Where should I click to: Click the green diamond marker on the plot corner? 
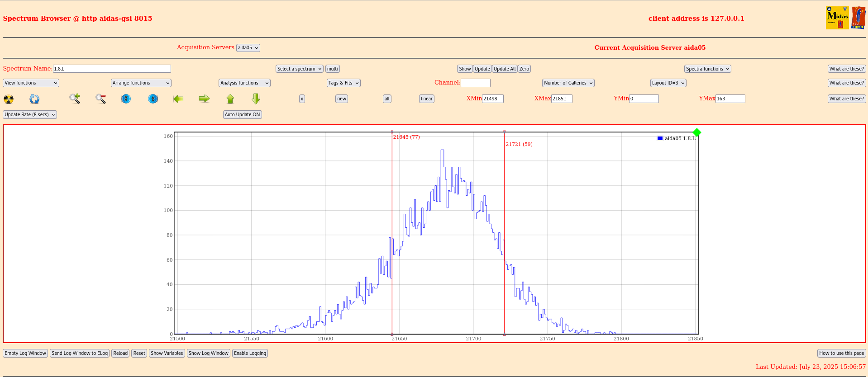click(x=697, y=132)
